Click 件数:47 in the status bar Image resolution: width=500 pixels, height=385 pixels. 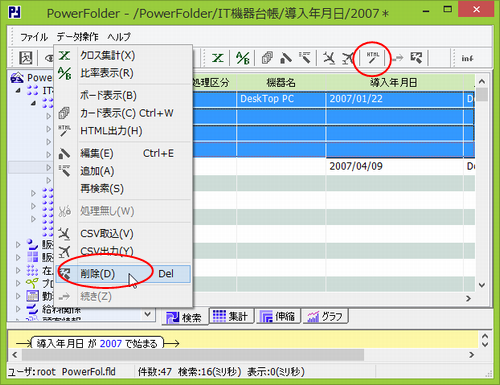155,372
